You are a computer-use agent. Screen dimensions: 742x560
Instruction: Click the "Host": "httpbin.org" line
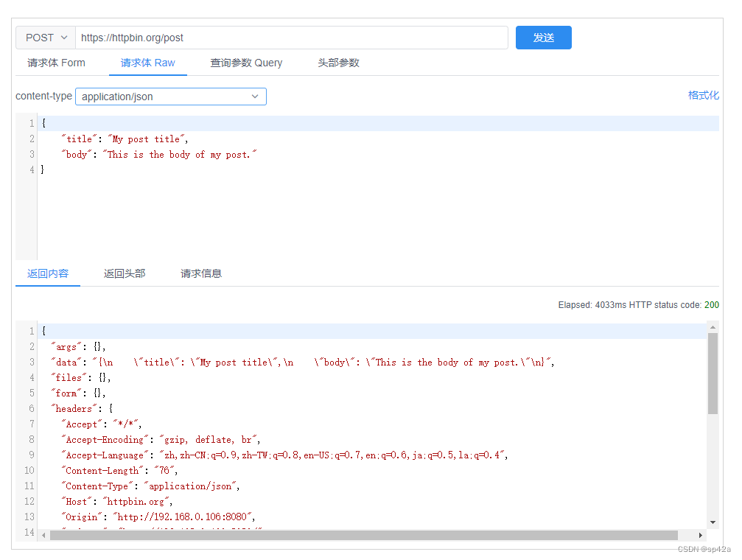point(117,501)
